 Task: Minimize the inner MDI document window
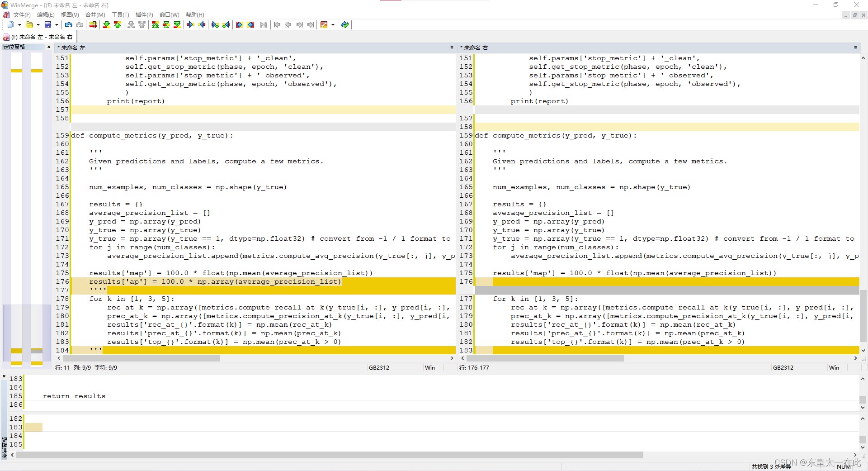tap(846, 15)
